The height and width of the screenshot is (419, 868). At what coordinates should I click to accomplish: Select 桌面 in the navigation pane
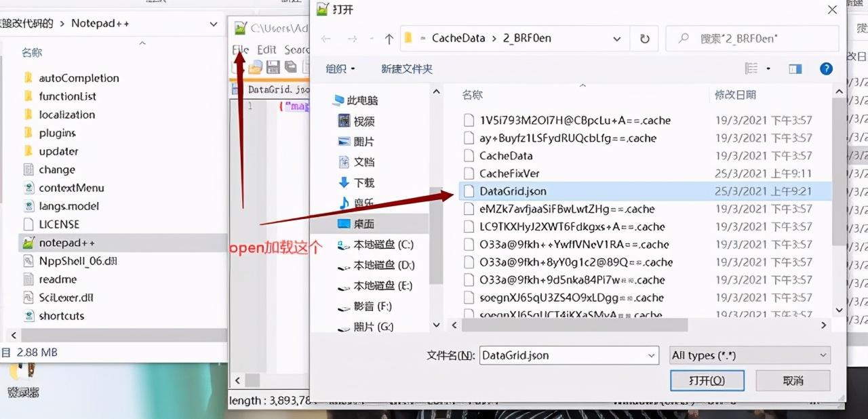[357, 224]
